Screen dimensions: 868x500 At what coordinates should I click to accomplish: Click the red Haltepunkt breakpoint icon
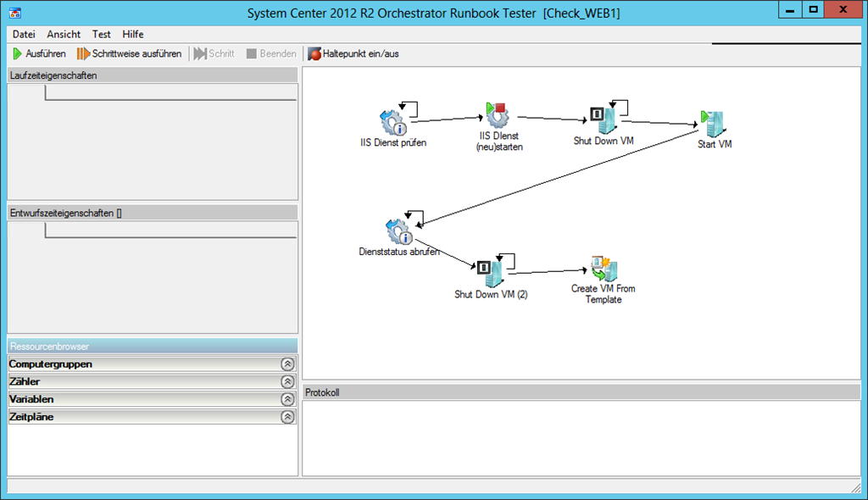pyautogui.click(x=314, y=53)
